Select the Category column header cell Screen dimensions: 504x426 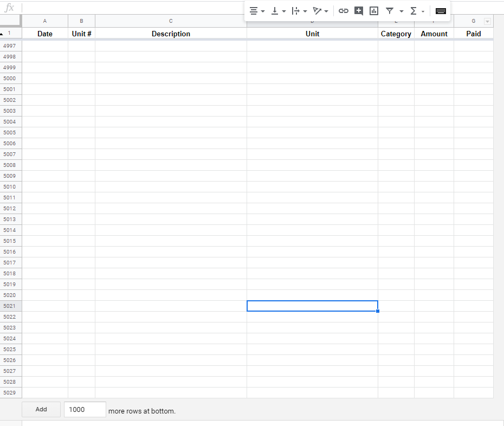pyautogui.click(x=396, y=34)
